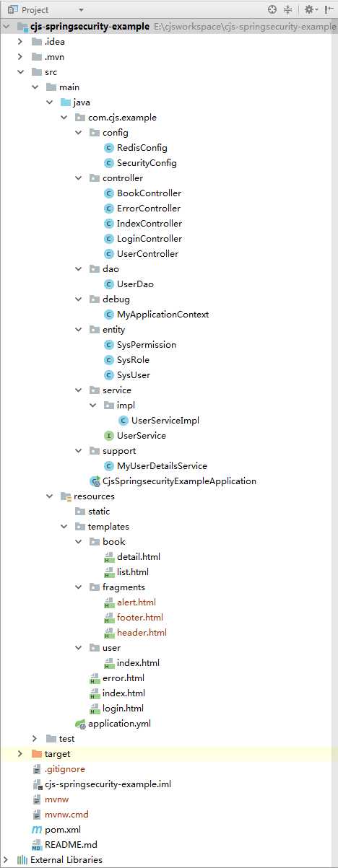Select the .gitignore file
Viewport: 338px width, 868px height.
tap(65, 769)
